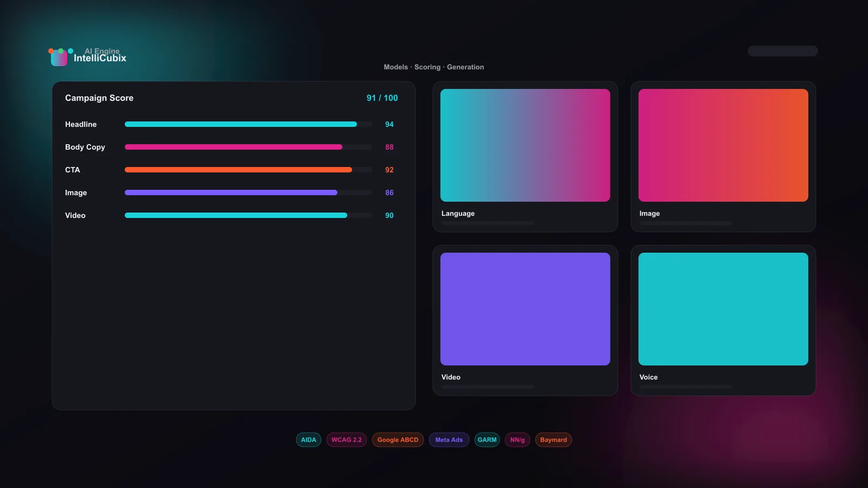Select the GARM tag
This screenshot has width=868, height=488.
[487, 440]
